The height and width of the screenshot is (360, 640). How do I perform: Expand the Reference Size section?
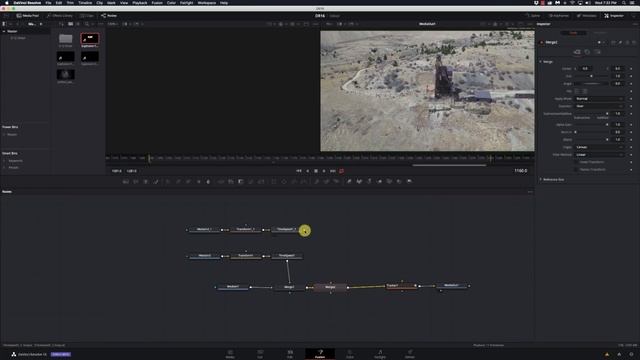541,179
